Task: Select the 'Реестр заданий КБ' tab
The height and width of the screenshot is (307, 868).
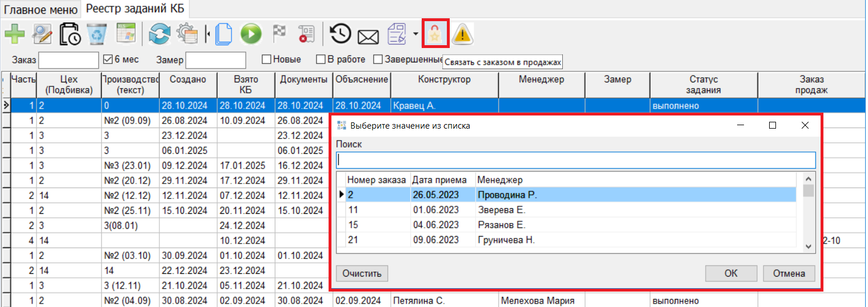Action: pyautogui.click(x=135, y=9)
